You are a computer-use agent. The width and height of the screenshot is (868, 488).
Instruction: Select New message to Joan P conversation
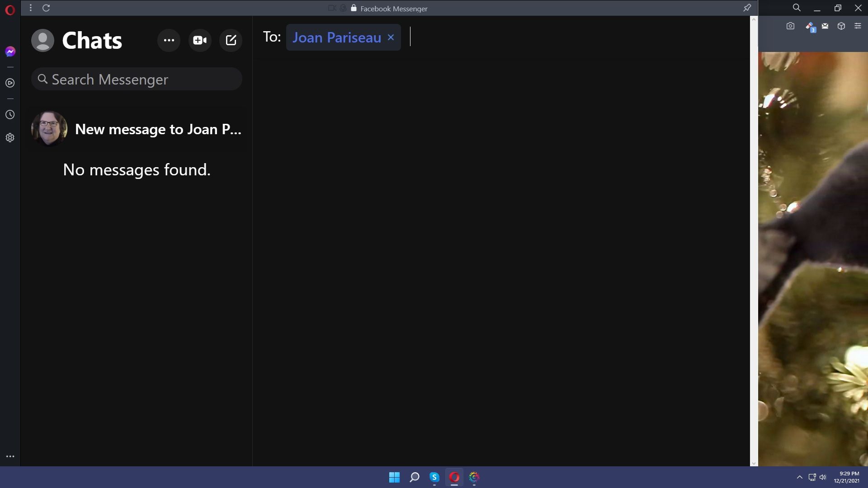click(137, 130)
